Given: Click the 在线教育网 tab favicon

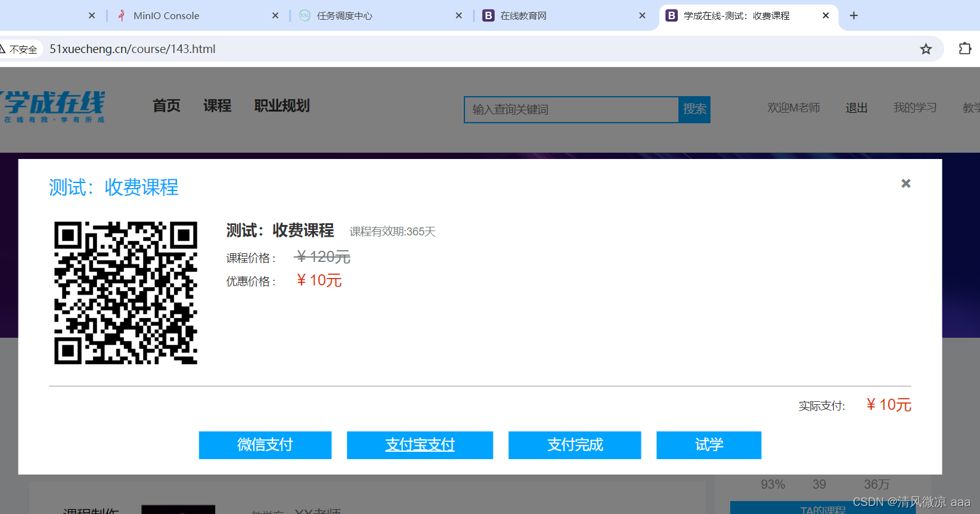Looking at the screenshot, I should pos(488,15).
